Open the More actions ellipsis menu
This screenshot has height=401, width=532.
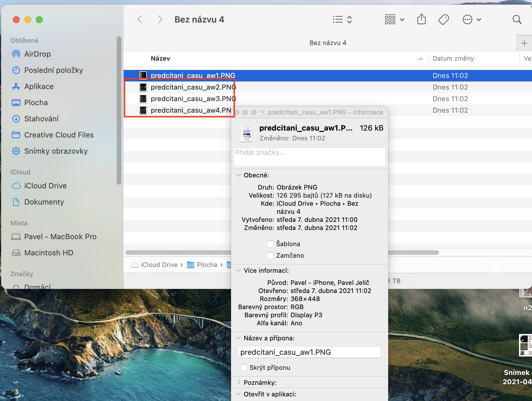click(471, 20)
